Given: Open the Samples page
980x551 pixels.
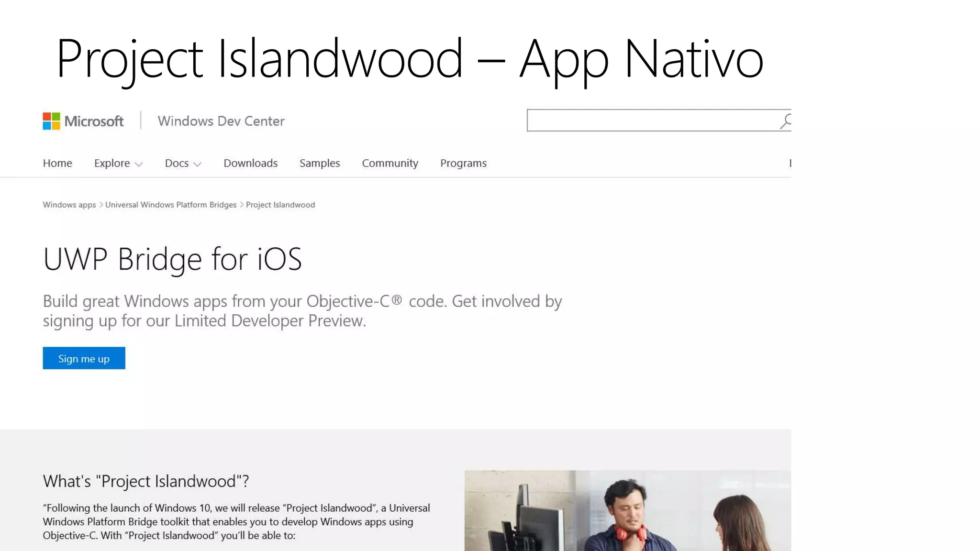Looking at the screenshot, I should [320, 163].
